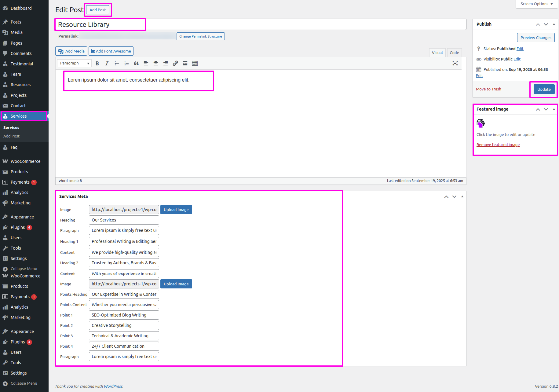Toggle italic formatting in editor toolbar

coord(107,63)
